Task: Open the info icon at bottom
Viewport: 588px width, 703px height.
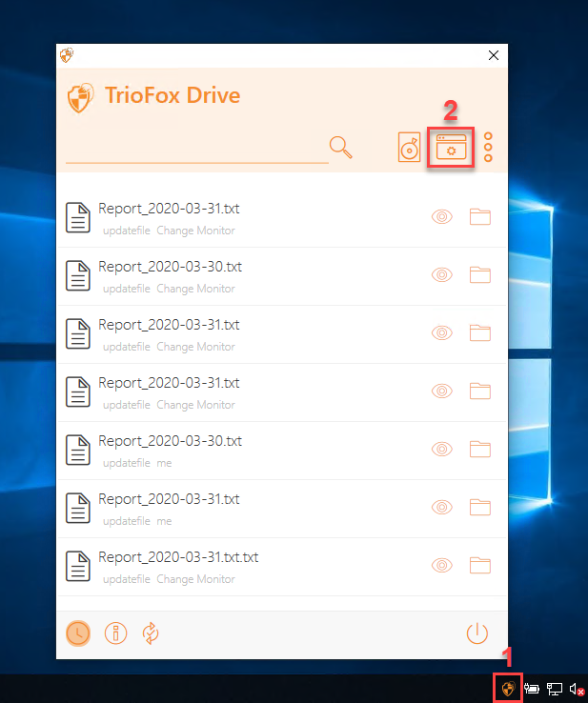Action: 115,633
